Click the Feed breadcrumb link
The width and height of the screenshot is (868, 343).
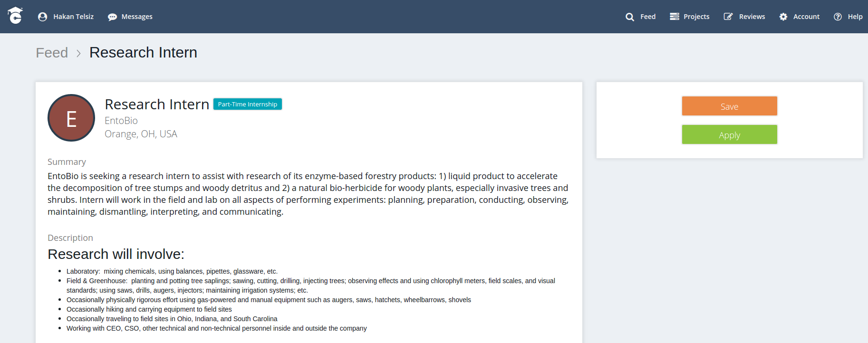coord(52,52)
